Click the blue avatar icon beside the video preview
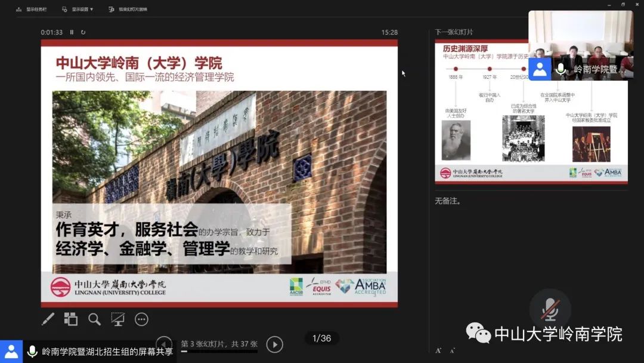This screenshot has height=363, width=644. [x=540, y=69]
